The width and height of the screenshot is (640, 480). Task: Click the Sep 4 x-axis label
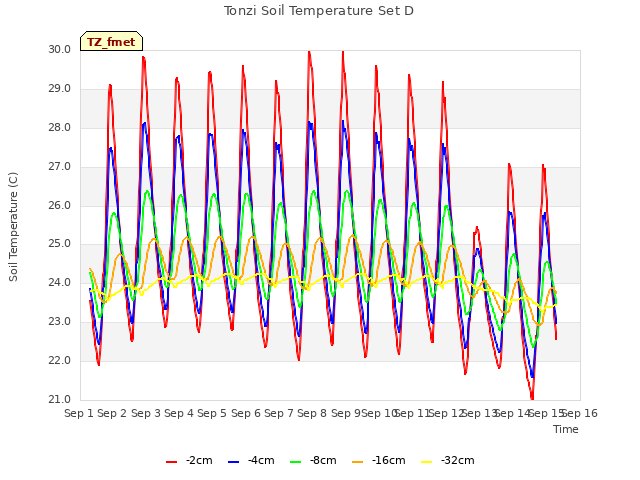click(x=179, y=413)
